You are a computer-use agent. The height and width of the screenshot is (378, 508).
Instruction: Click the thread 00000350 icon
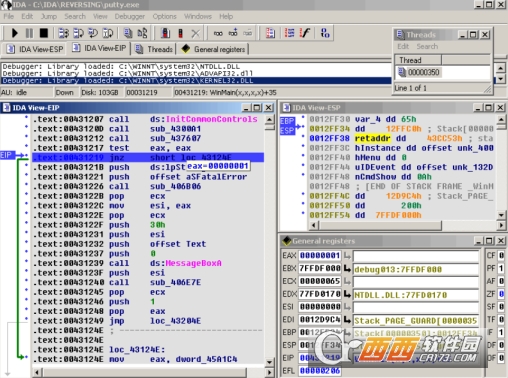pos(402,72)
